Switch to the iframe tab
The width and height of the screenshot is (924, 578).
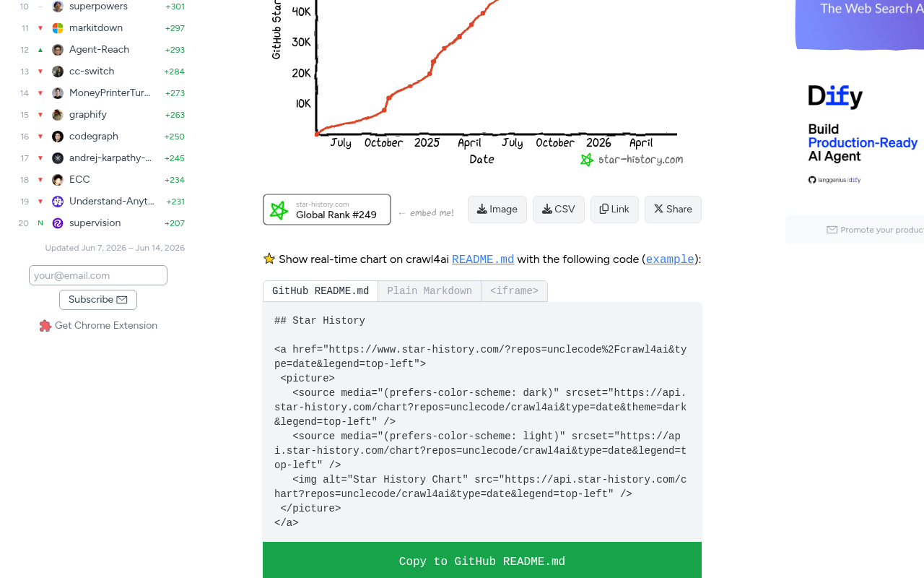click(x=514, y=291)
